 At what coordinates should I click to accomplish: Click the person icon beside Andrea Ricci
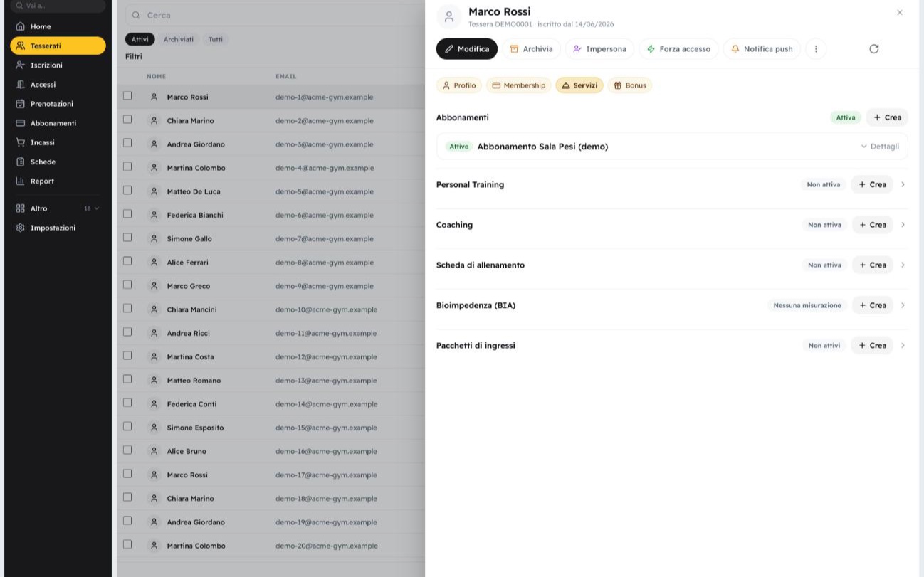click(154, 333)
